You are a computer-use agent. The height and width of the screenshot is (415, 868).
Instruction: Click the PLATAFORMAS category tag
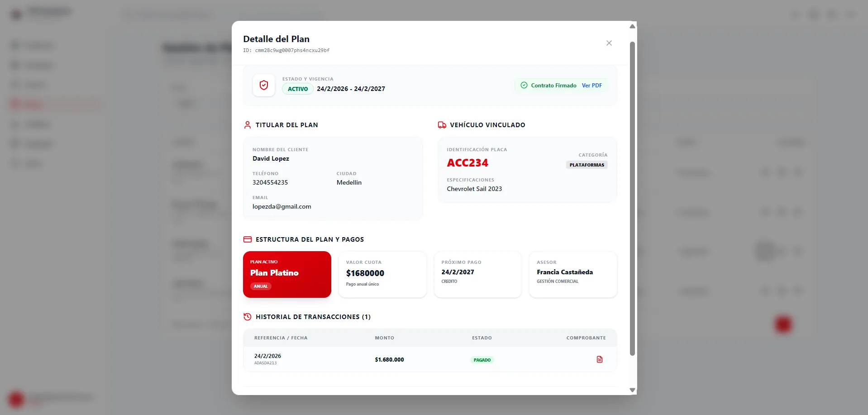pyautogui.click(x=587, y=165)
